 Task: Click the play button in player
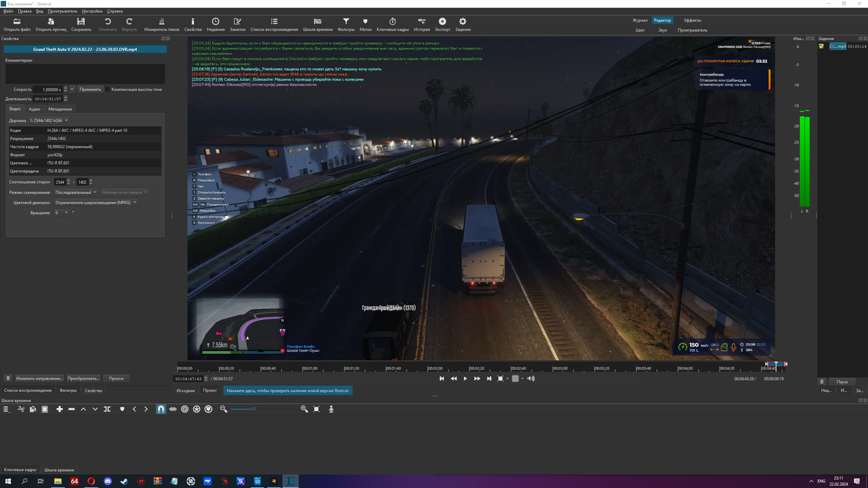(x=465, y=379)
